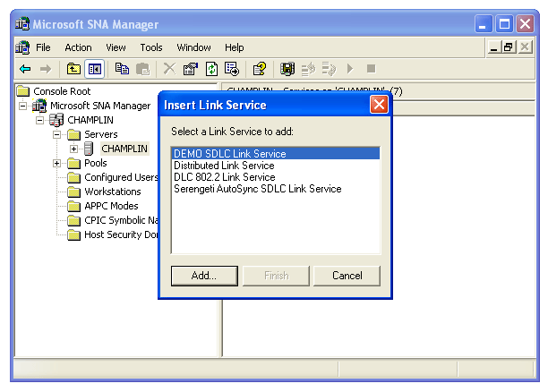Click the Delete X toolbar icon
Screen dimensions: 548x392
point(169,69)
